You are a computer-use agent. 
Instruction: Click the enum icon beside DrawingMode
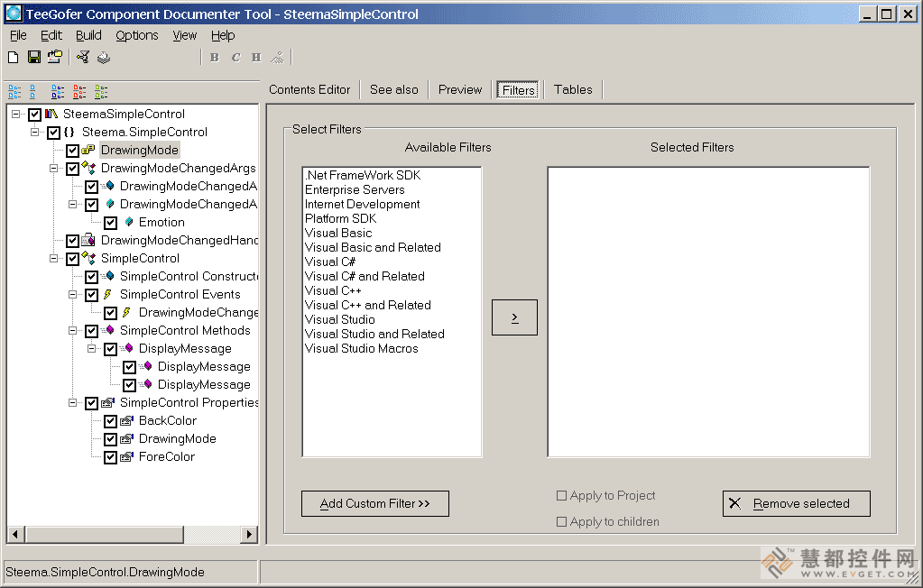pyautogui.click(x=88, y=150)
